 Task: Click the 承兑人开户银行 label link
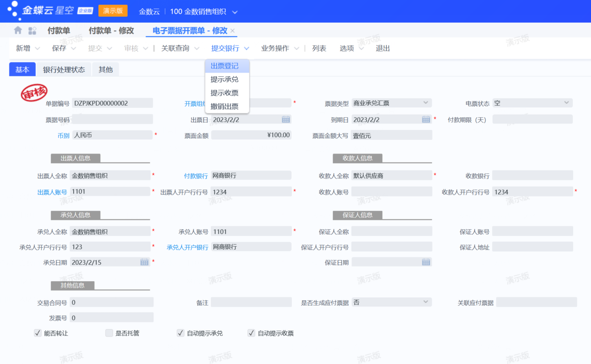187,247
